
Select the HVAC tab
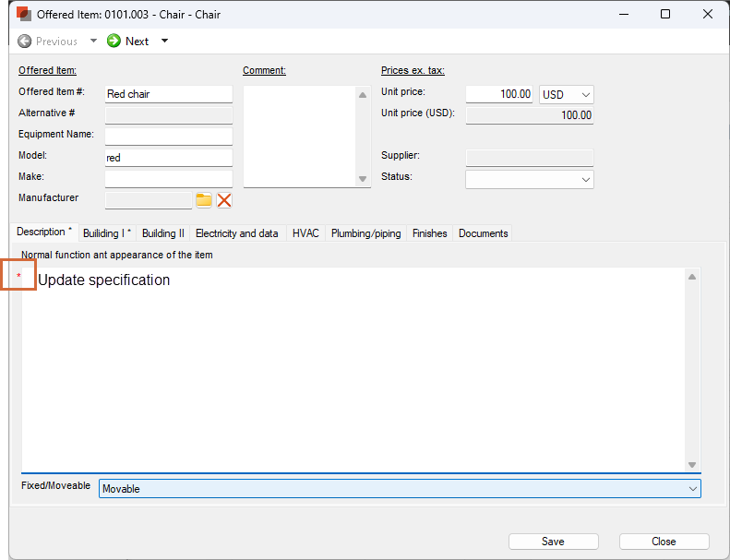coord(305,233)
